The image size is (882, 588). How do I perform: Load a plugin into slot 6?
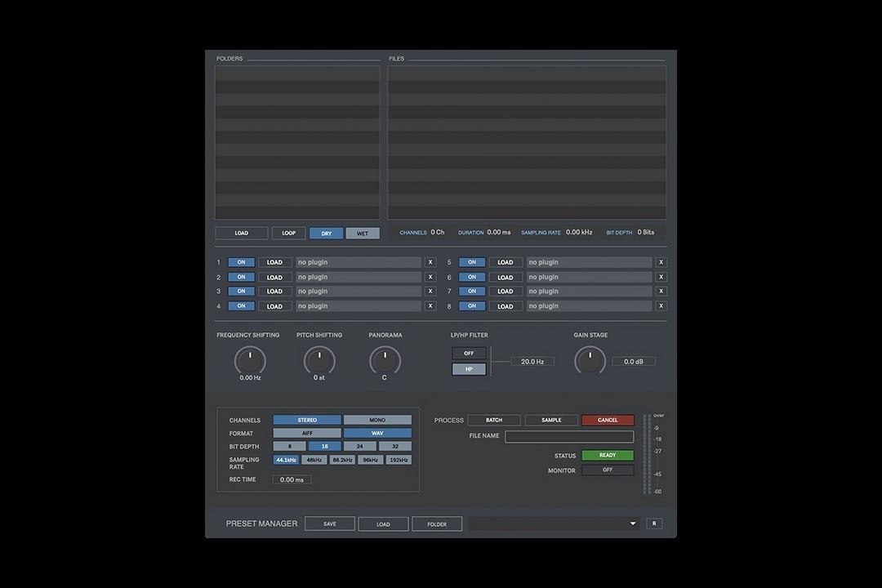[506, 277]
